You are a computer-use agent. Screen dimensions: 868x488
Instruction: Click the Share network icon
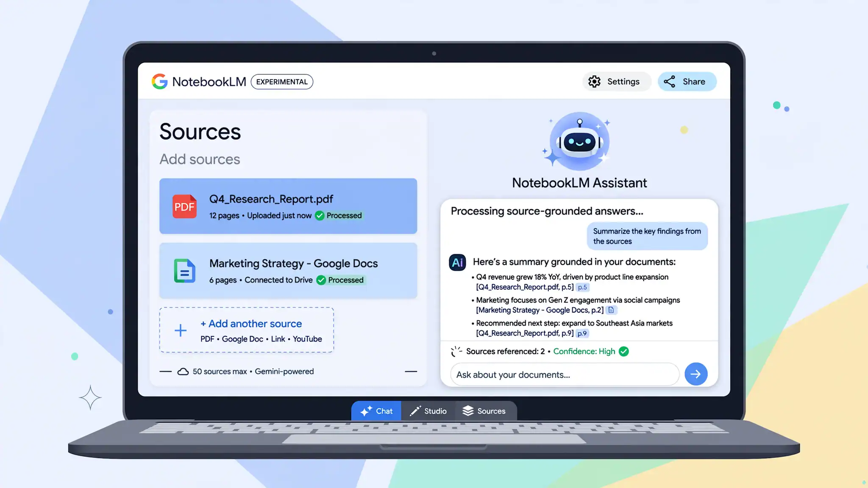669,81
